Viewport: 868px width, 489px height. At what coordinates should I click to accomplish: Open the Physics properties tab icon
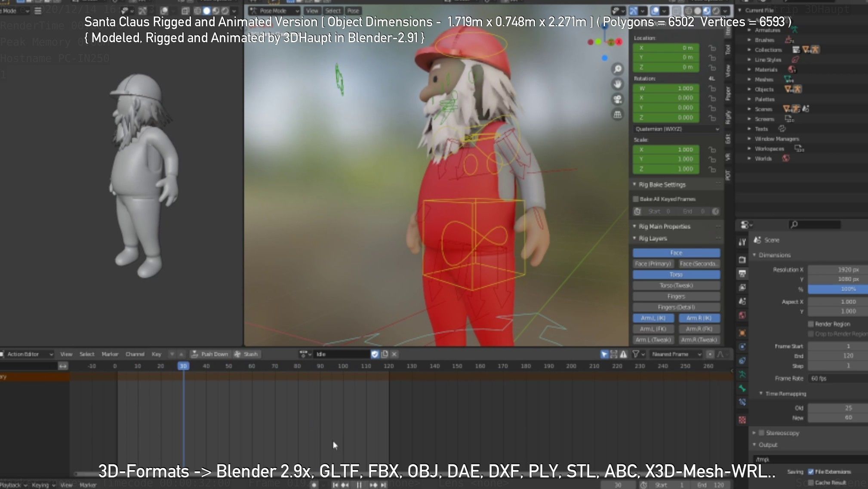coord(742,347)
